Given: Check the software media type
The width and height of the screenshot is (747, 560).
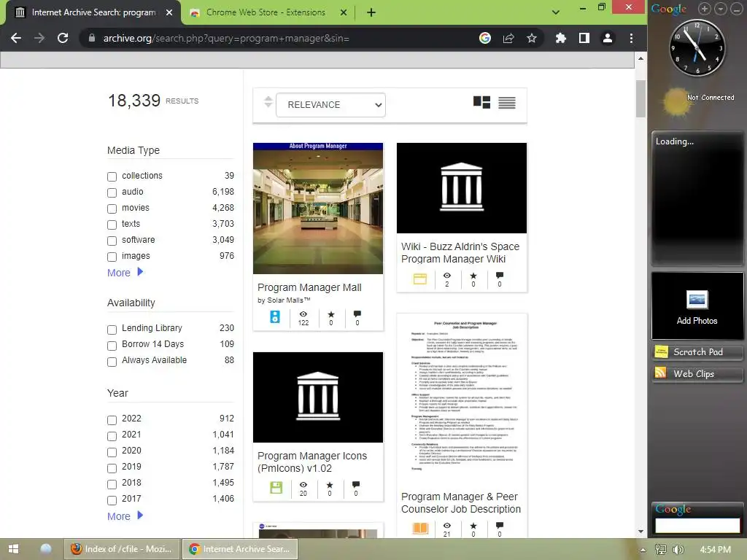Looking at the screenshot, I should (112, 241).
